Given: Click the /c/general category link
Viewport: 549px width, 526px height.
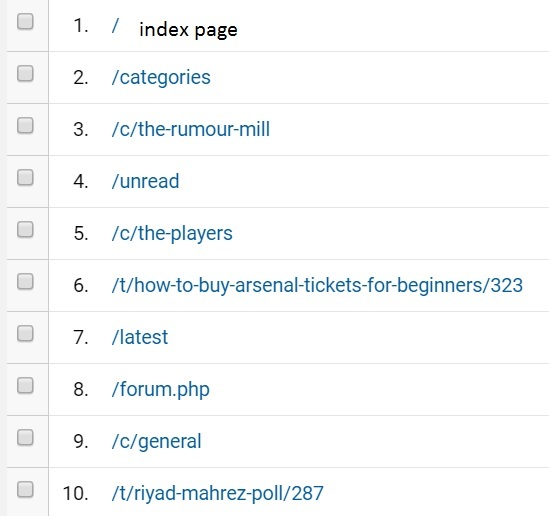Looking at the screenshot, I should (x=157, y=442).
